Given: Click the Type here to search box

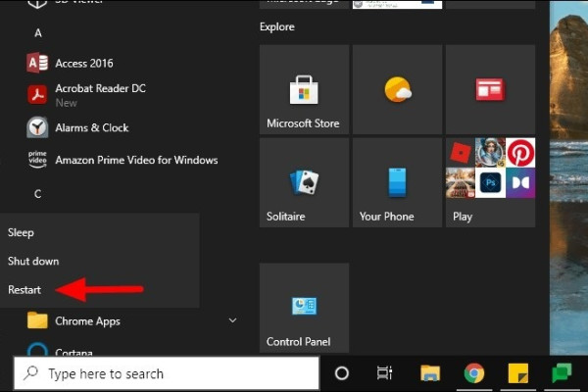Looking at the screenshot, I should coord(167,373).
